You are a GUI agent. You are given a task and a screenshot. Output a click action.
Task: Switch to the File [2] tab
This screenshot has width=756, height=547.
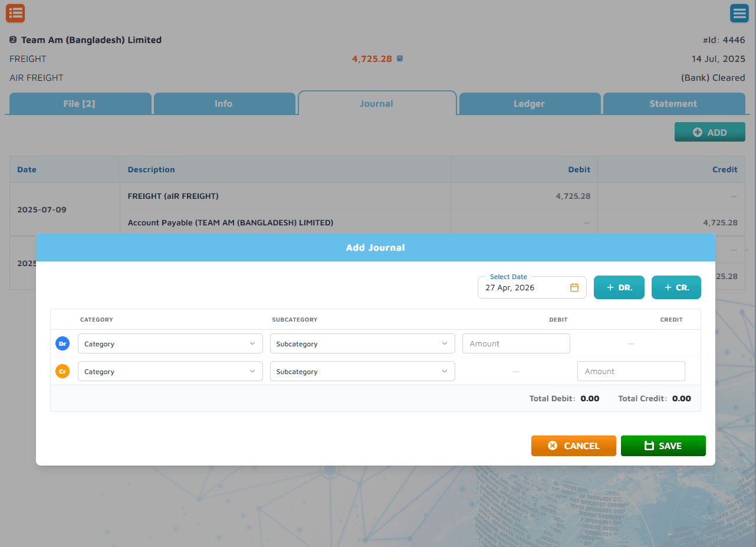(x=79, y=103)
